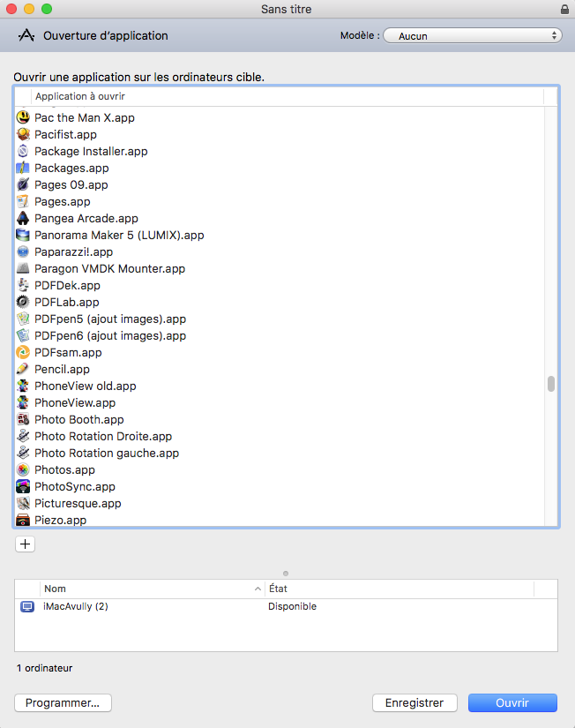This screenshot has height=728, width=575.
Task: Click the PDFpen5 app icon
Action: click(x=23, y=319)
